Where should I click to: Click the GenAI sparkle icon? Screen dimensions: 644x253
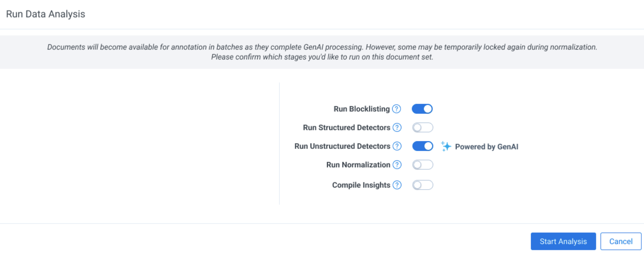coord(446,146)
